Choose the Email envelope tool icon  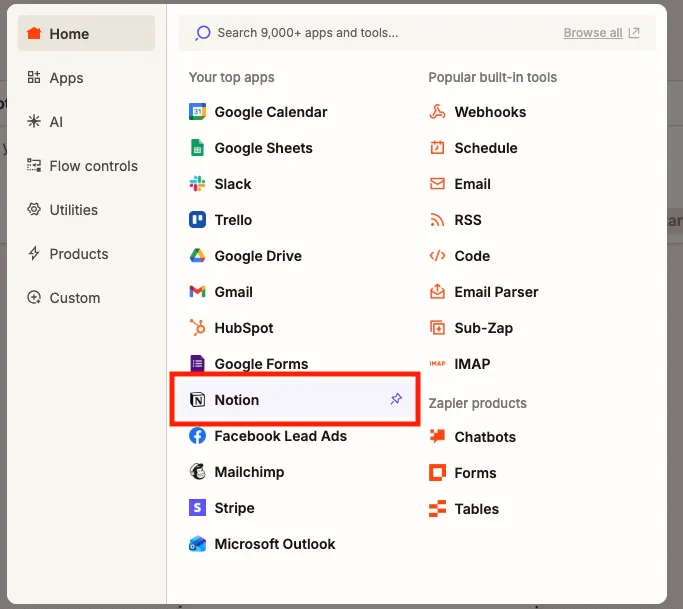point(437,184)
